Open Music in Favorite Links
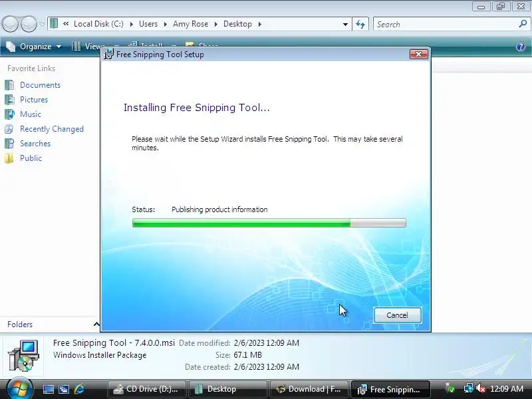The height and width of the screenshot is (399, 532). click(x=31, y=114)
